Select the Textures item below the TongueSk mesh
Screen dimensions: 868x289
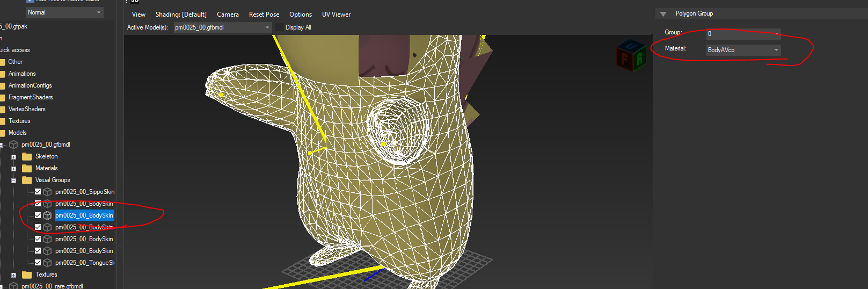click(x=46, y=274)
